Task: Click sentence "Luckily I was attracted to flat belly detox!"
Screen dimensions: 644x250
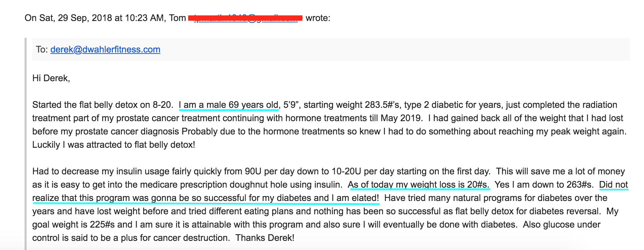Action: coord(114,145)
